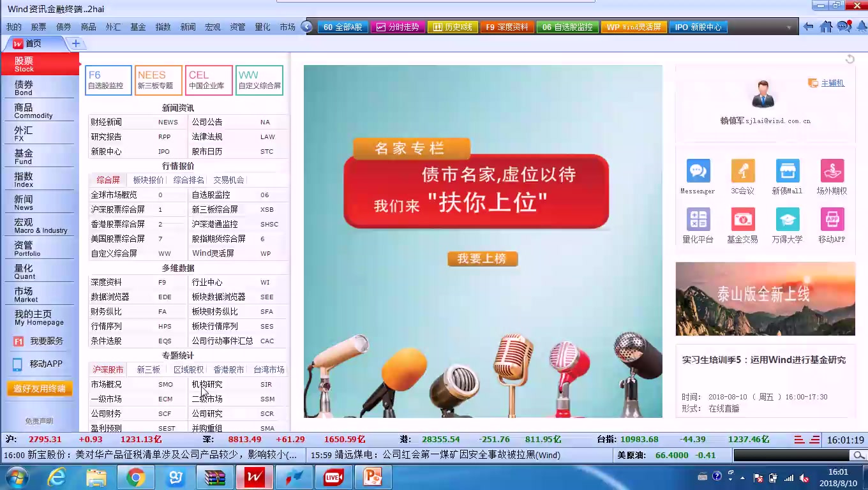Click the back arrow in top toolbar

click(809, 27)
